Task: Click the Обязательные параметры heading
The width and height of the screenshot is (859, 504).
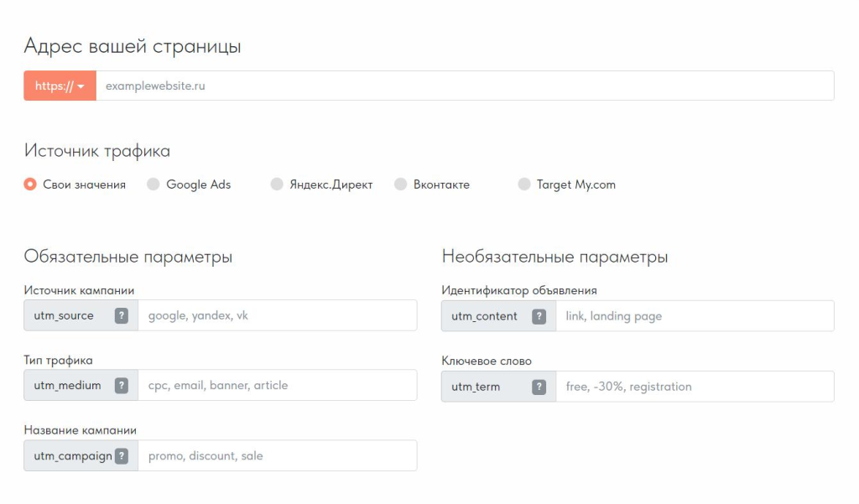Action: [x=128, y=257]
